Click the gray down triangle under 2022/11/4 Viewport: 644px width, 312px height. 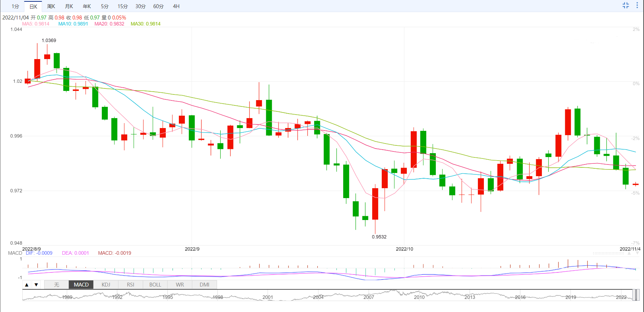[x=637, y=253]
